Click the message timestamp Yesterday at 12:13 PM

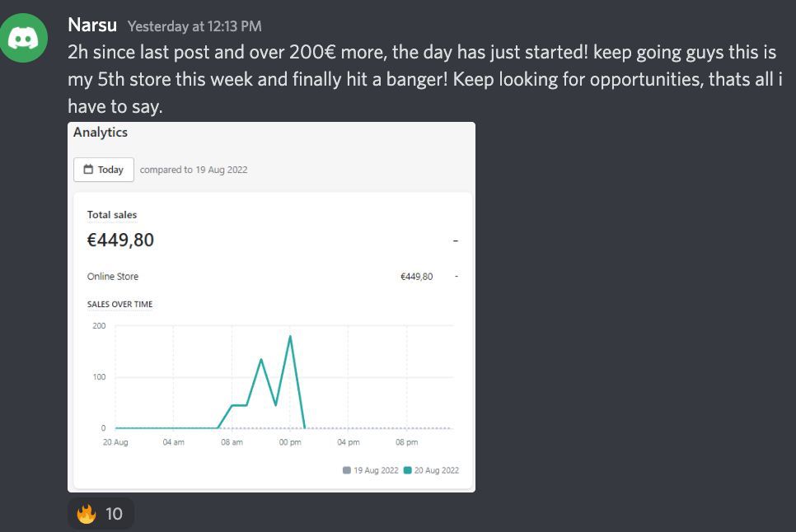tap(194, 26)
